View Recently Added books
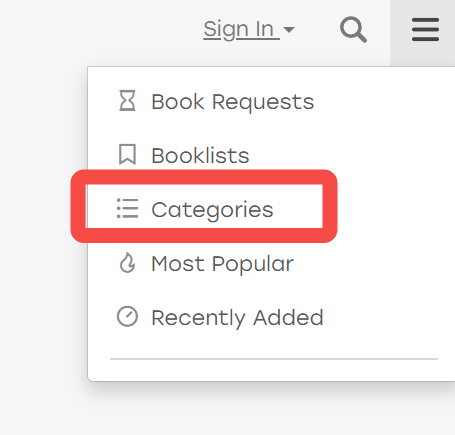Screen dimensions: 455x435 [271, 317]
